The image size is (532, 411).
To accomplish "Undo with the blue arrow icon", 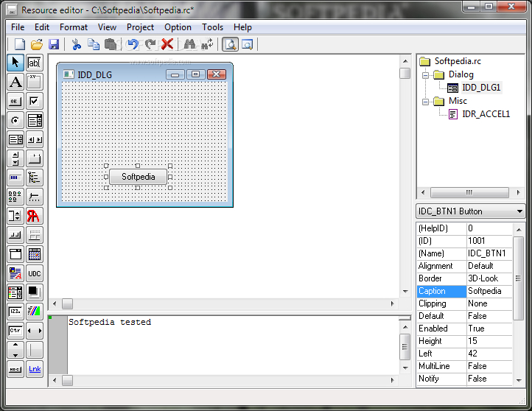I will 133,44.
